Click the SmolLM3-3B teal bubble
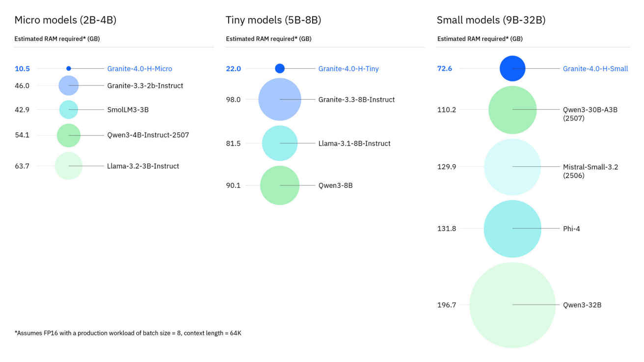Screen dimensions: 644x362 (69, 109)
